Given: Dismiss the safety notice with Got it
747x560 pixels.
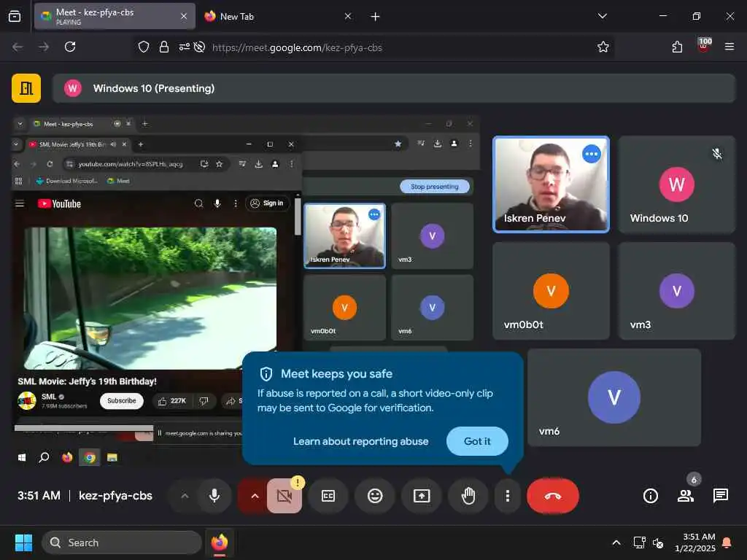Looking at the screenshot, I should coord(477,441).
